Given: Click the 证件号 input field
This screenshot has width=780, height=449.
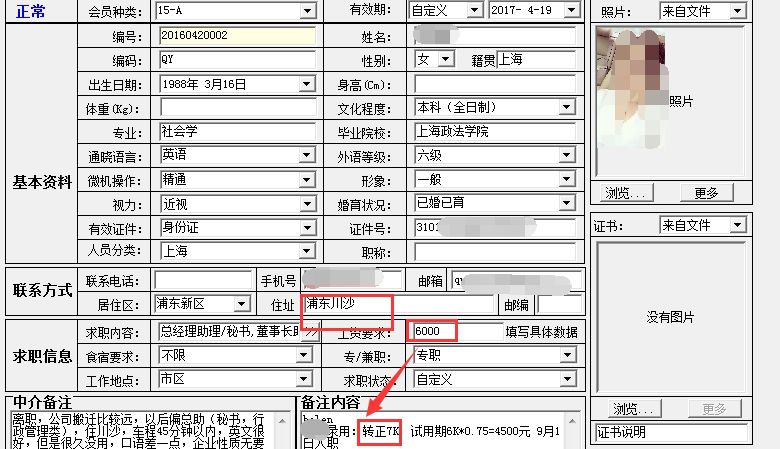Looking at the screenshot, I should click(x=494, y=227).
